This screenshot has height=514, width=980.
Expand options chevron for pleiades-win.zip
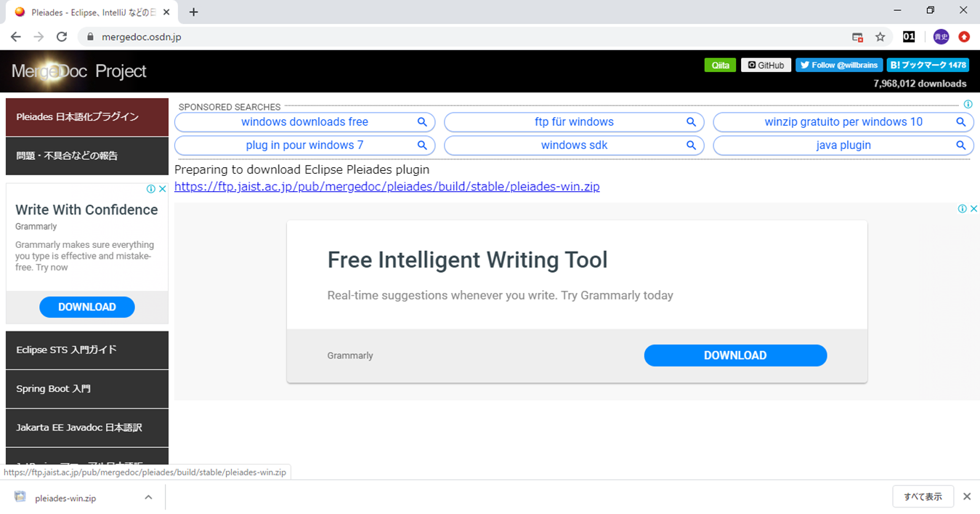148,497
